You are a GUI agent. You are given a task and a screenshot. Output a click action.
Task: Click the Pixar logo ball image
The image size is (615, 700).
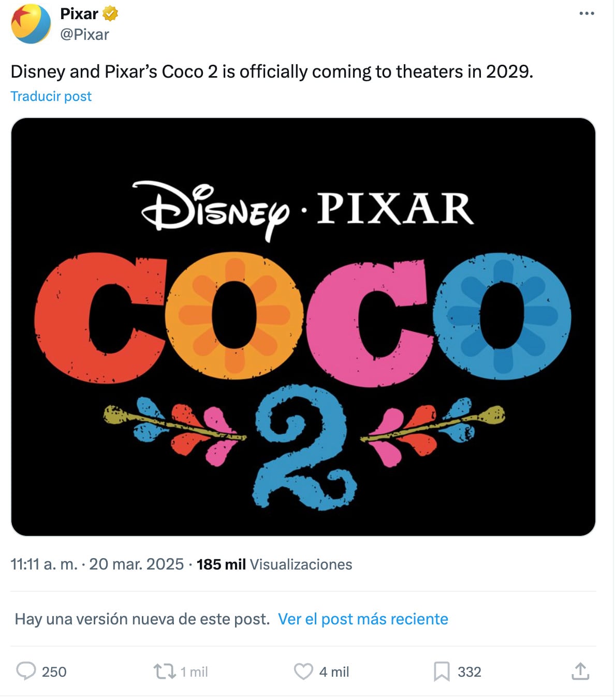tap(32, 24)
